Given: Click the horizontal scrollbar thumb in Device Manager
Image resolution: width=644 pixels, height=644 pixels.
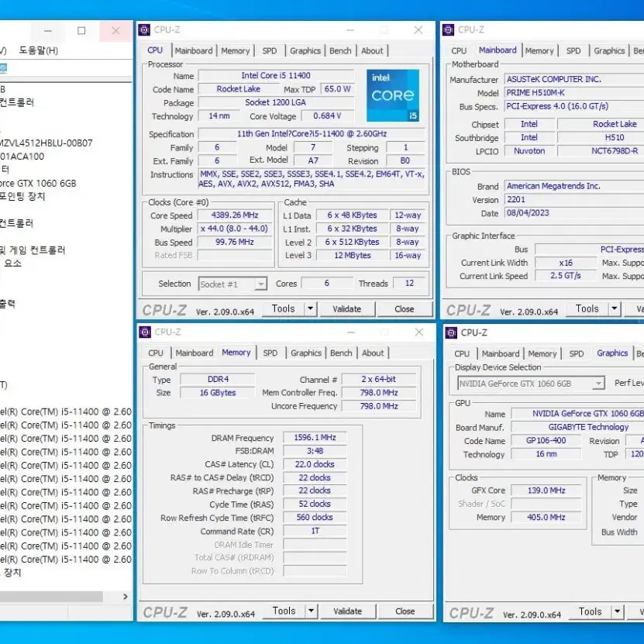Looking at the screenshot, I should (x=51, y=597).
